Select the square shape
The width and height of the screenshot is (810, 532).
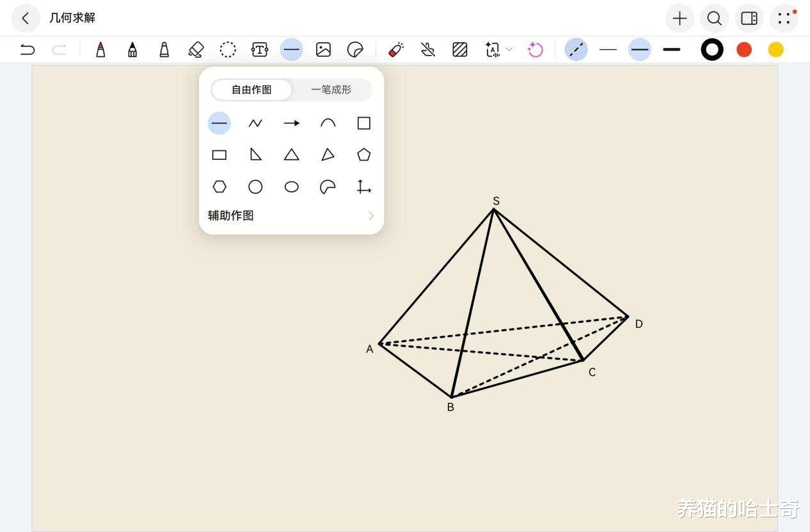364,123
